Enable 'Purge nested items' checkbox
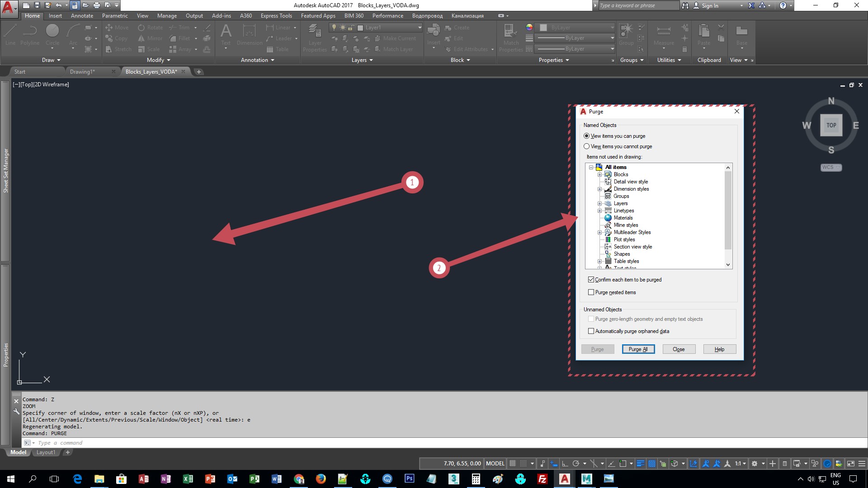 pos(591,292)
